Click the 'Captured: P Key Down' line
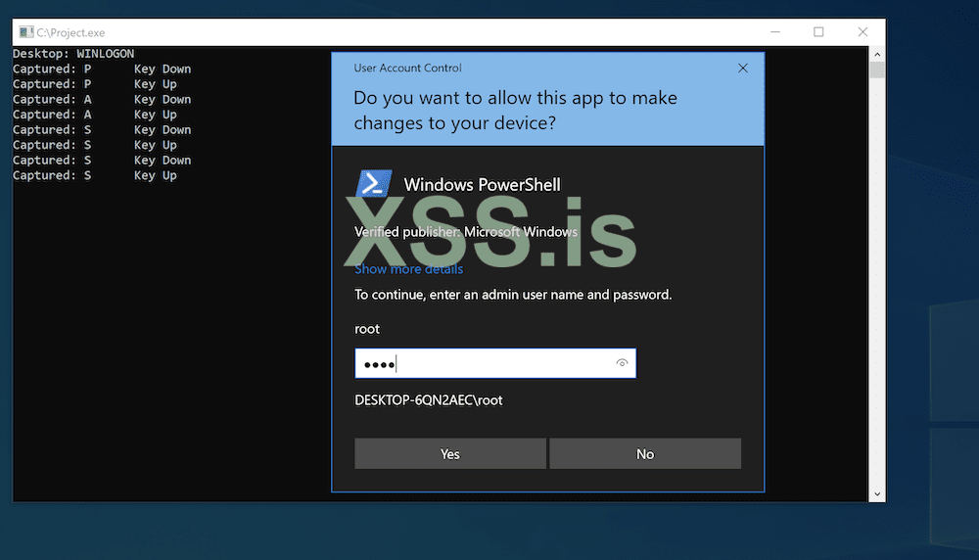979x560 pixels. pyautogui.click(x=102, y=69)
